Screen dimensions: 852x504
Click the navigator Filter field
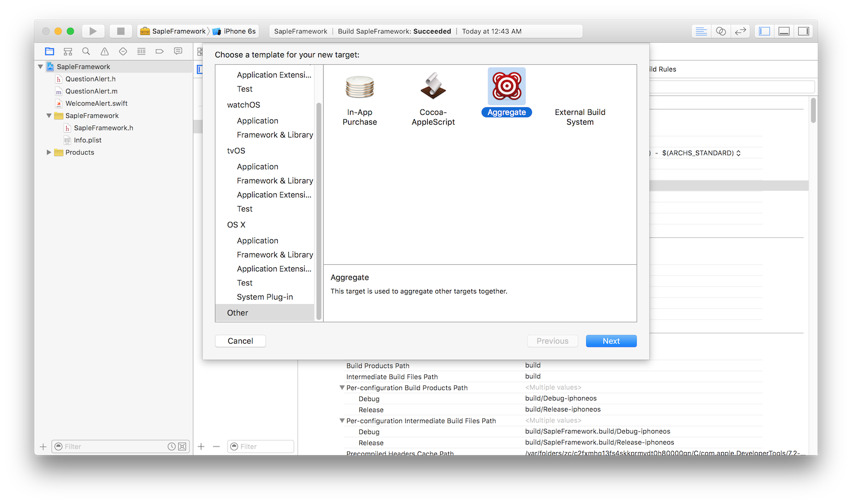(120, 447)
